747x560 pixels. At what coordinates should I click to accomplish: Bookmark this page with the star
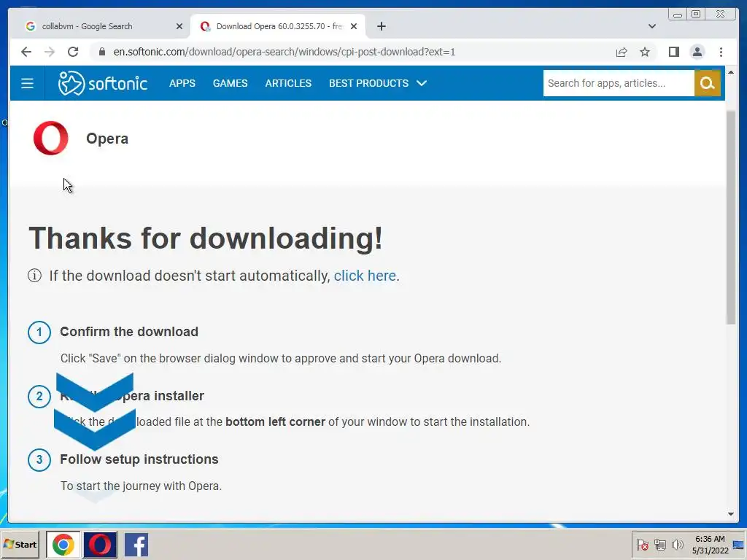tap(645, 52)
